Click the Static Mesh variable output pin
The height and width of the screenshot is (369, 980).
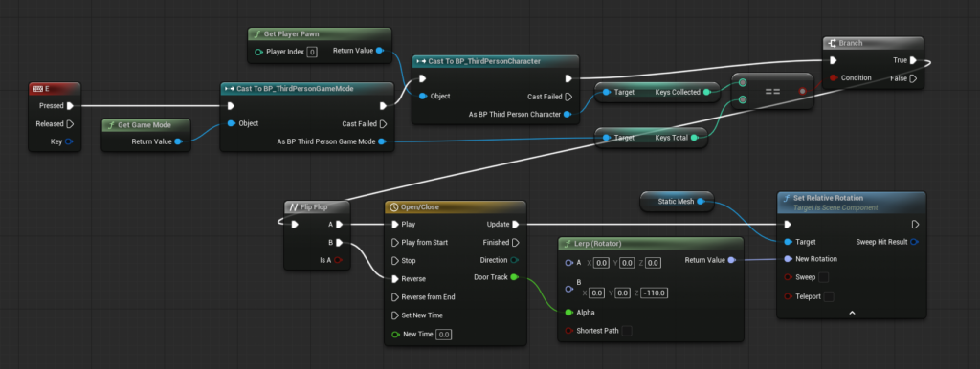click(x=701, y=201)
